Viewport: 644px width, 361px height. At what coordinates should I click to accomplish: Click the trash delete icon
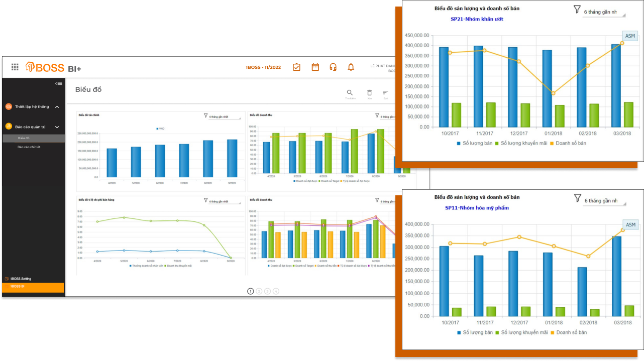pos(369,93)
